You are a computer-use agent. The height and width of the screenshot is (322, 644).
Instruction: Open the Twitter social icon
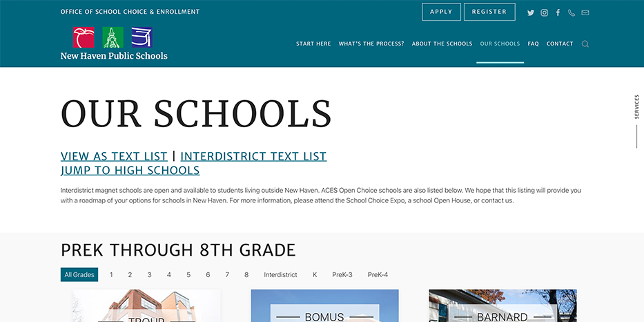click(531, 12)
